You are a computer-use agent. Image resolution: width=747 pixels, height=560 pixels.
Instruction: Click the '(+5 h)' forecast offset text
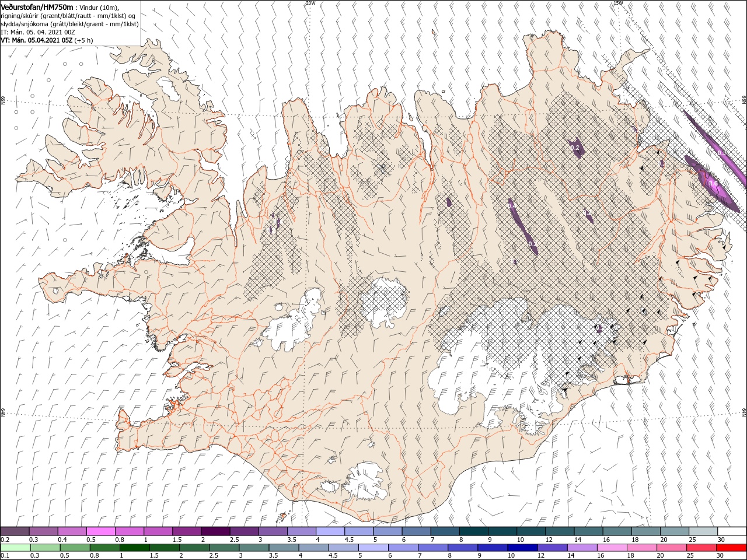point(84,40)
